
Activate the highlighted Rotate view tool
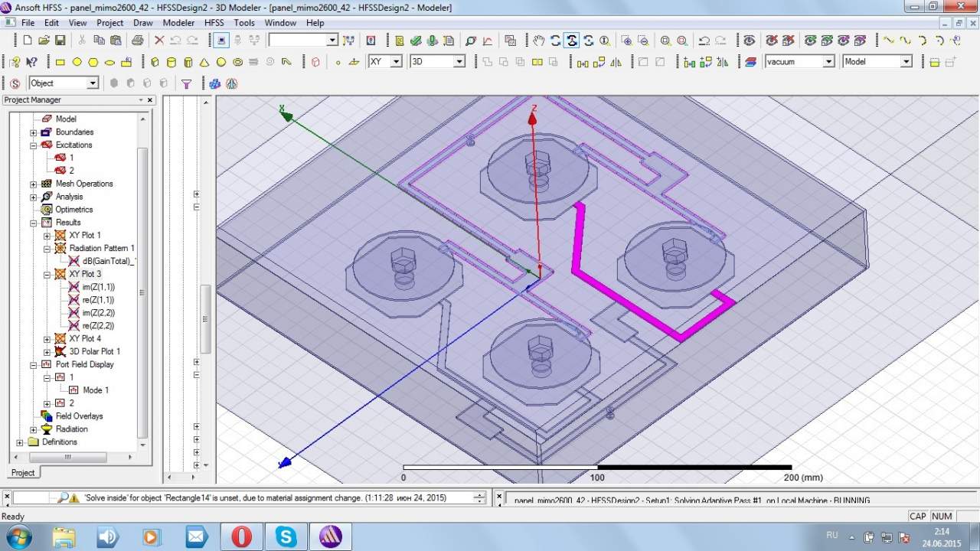tap(572, 41)
